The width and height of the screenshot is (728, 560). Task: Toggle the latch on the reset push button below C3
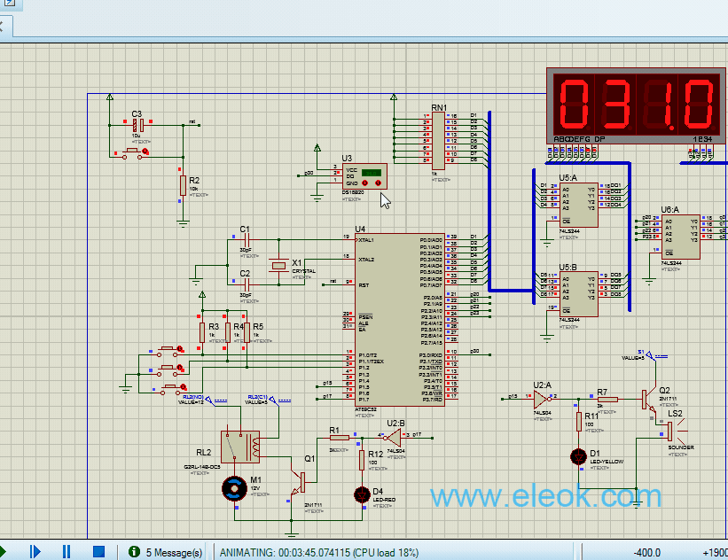[145, 152]
